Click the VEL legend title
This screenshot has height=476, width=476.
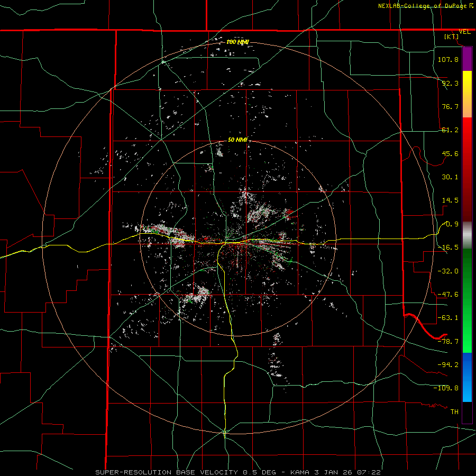tap(464, 32)
